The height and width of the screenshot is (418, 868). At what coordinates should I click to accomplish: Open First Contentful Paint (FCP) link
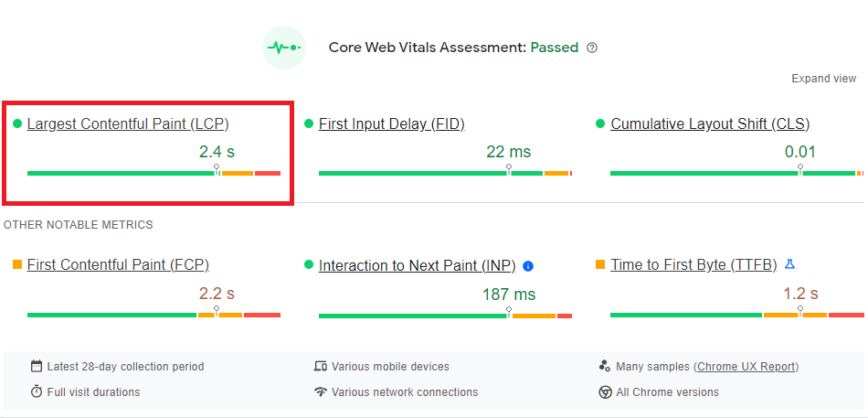tap(118, 265)
